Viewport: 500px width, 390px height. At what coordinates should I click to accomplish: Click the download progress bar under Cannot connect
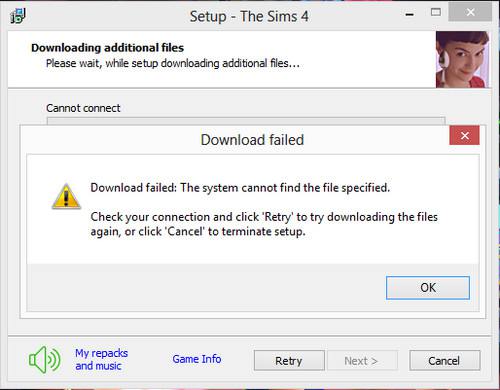[246, 121]
